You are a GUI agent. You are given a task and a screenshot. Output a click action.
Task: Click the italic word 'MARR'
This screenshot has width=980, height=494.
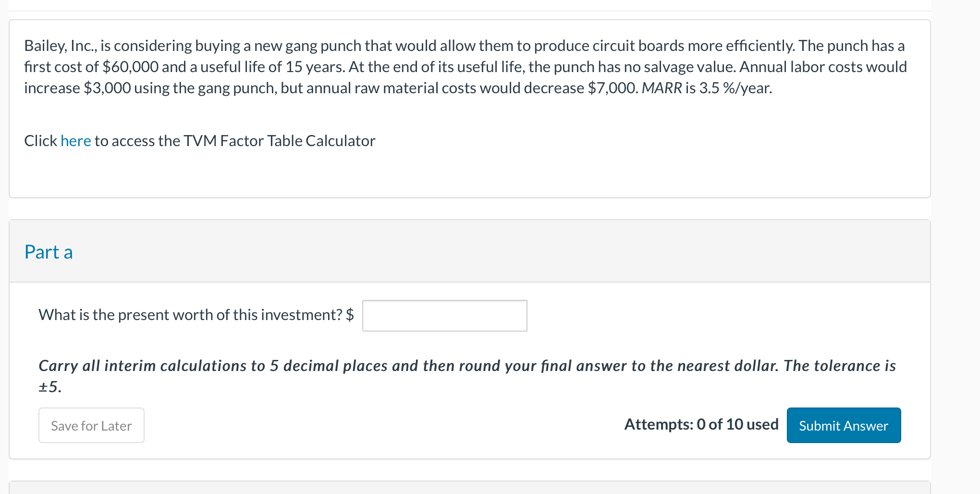(x=661, y=88)
